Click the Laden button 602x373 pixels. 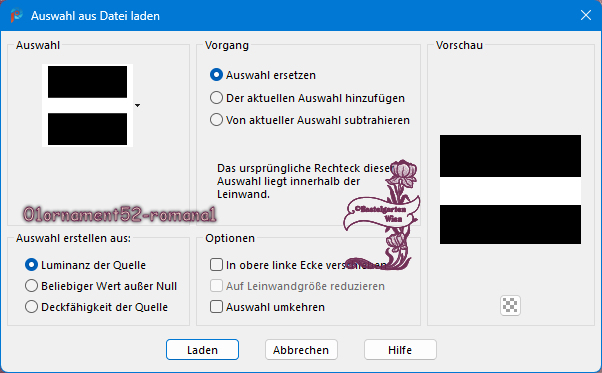[x=202, y=350]
